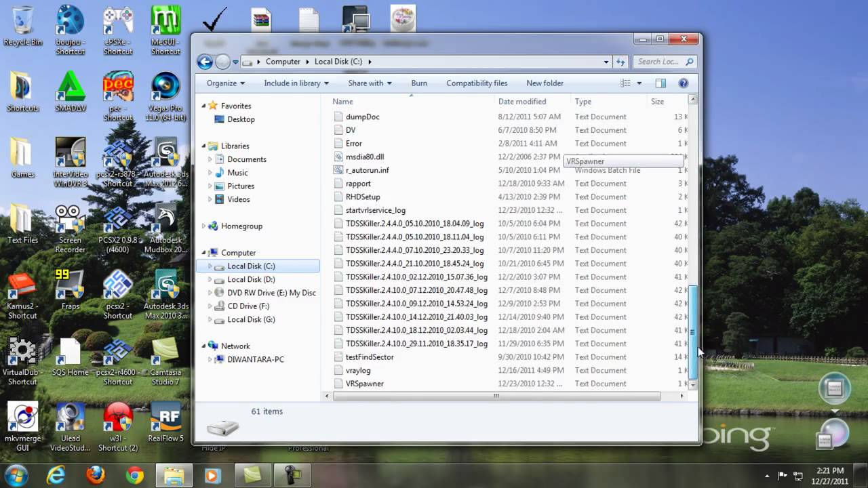Viewport: 868px width, 488px height.
Task: Open the Include in library menu
Action: [296, 83]
